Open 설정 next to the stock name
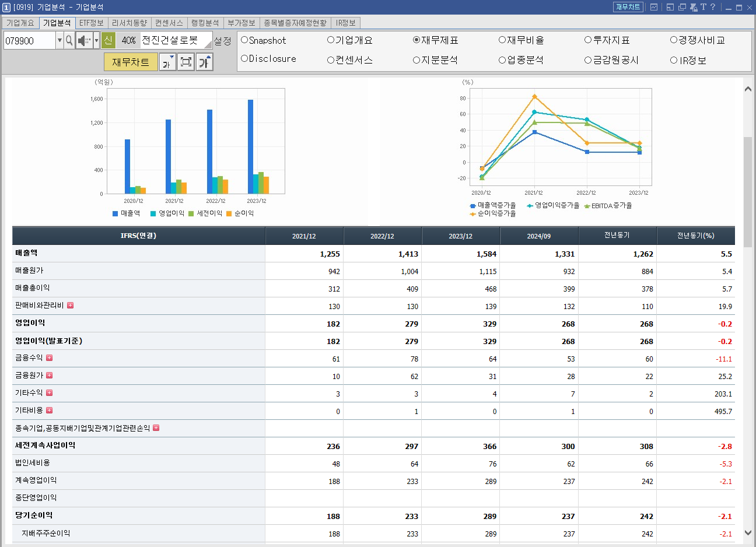Screen dimensions: 756x547 click(222, 41)
